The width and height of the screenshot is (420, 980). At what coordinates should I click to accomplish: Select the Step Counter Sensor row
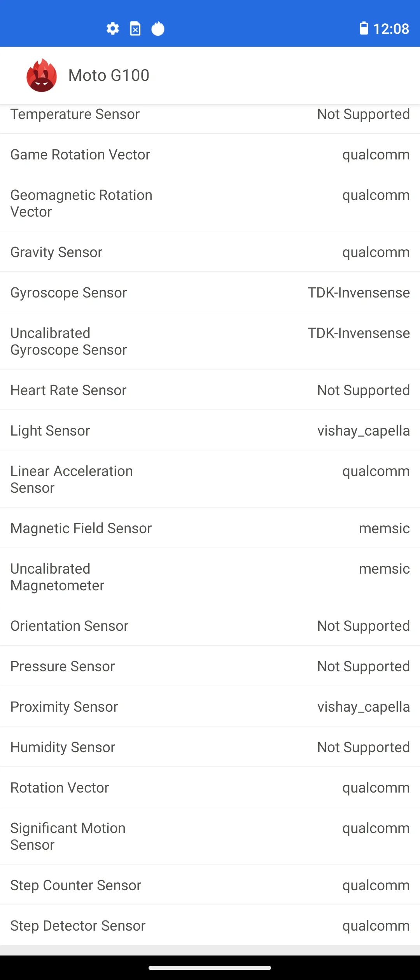(x=210, y=885)
